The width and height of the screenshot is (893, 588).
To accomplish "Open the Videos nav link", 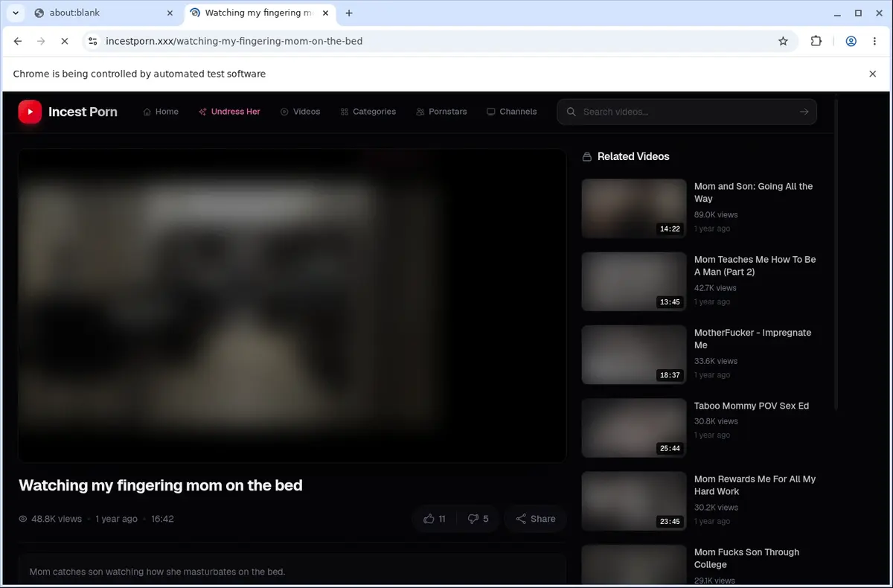I will (x=300, y=112).
